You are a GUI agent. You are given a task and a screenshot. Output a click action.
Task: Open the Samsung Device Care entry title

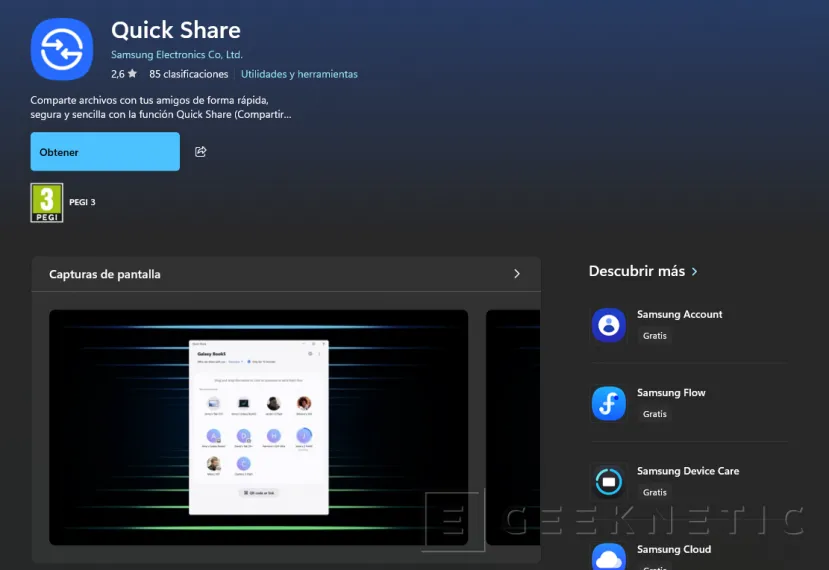tap(688, 471)
